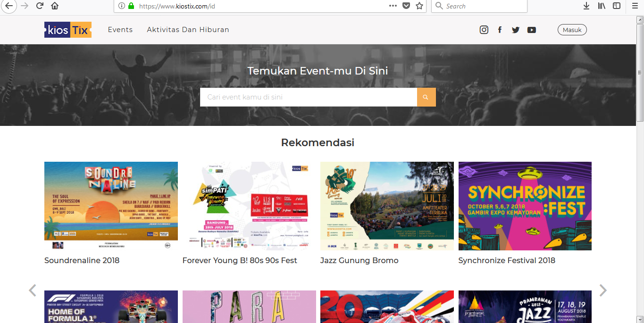
Task: Click the orange search magnifier button
Action: point(426,97)
